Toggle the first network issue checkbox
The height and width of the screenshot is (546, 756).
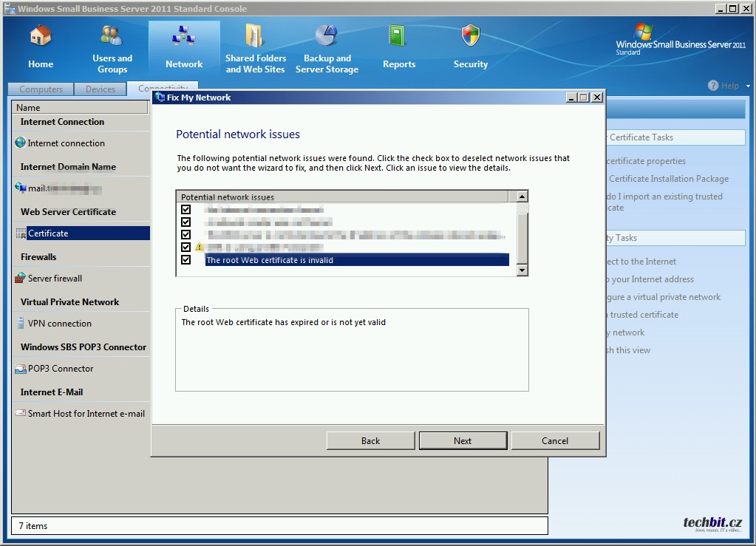(x=186, y=210)
